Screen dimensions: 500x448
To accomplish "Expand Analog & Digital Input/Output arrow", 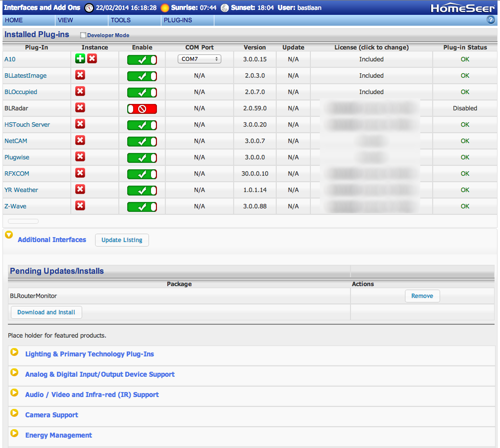I will click(x=14, y=372).
